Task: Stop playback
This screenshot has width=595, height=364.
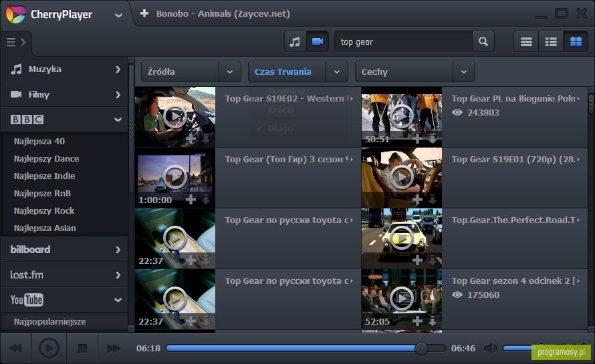Action: tap(82, 349)
